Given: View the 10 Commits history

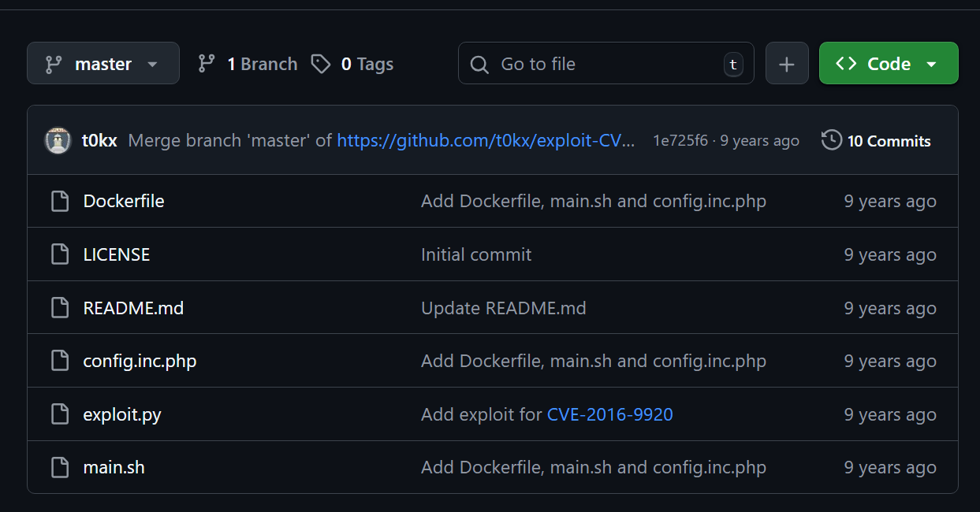Looking at the screenshot, I should click(x=889, y=141).
